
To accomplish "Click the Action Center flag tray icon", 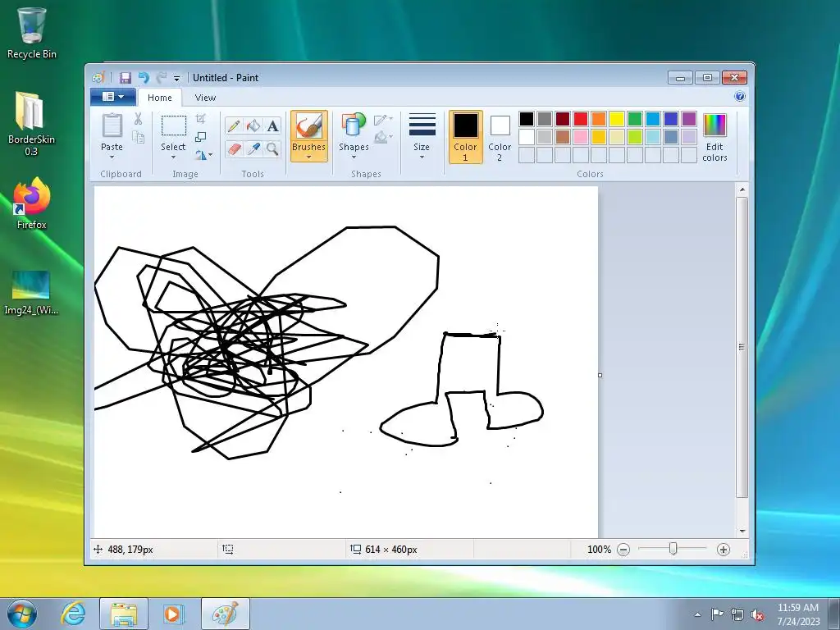I will coord(717,614).
